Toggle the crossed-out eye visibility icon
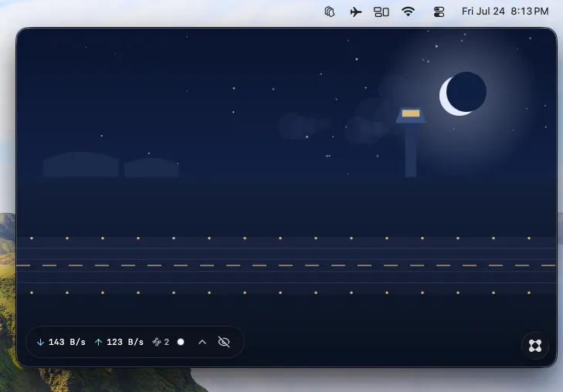Screen dimensions: 563x392 [224, 342]
